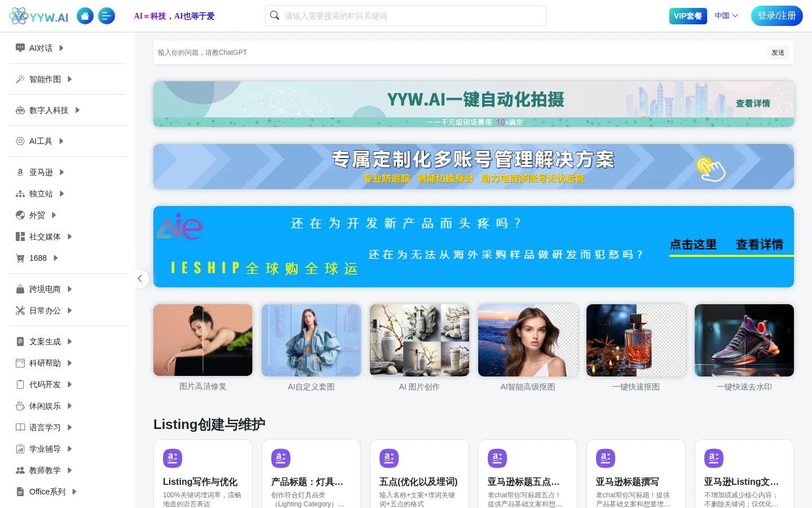Click the YYW.AI logo
812x508 pixels.
click(38, 16)
